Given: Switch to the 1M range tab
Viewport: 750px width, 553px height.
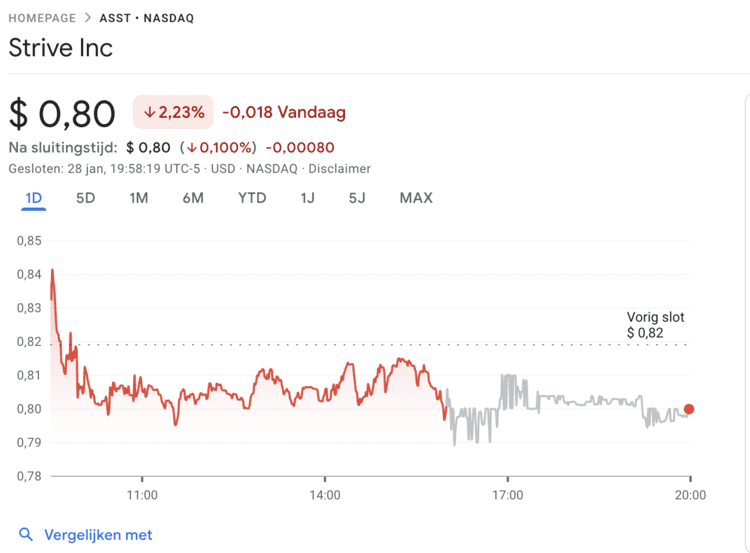Looking at the screenshot, I should point(139,198).
